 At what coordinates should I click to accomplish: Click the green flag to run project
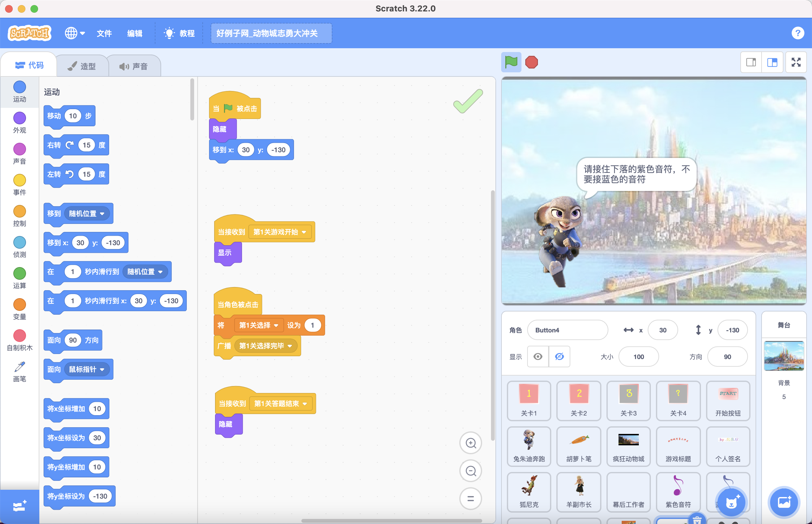click(511, 62)
